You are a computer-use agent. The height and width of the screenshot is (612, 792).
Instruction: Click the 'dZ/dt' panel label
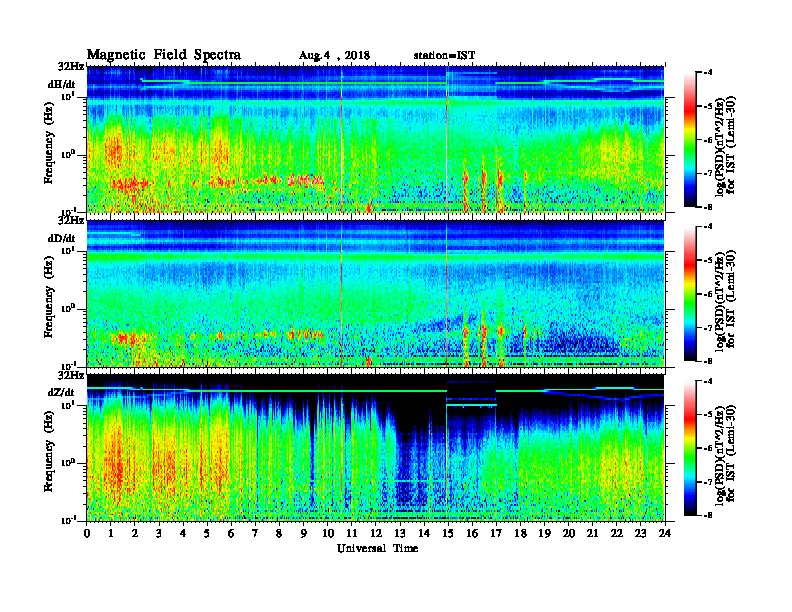coord(61,392)
